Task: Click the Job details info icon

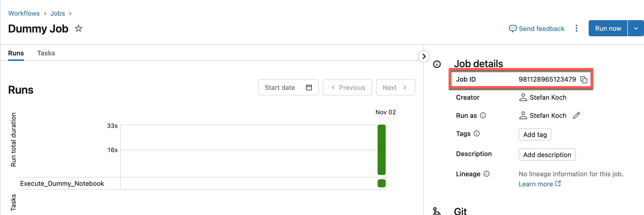Action: coord(437,64)
